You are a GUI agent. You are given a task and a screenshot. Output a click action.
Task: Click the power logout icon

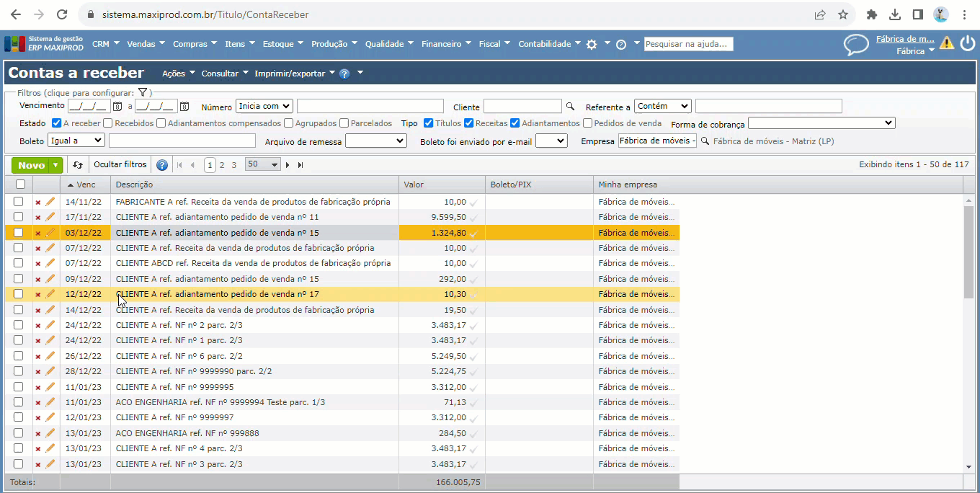click(x=967, y=43)
